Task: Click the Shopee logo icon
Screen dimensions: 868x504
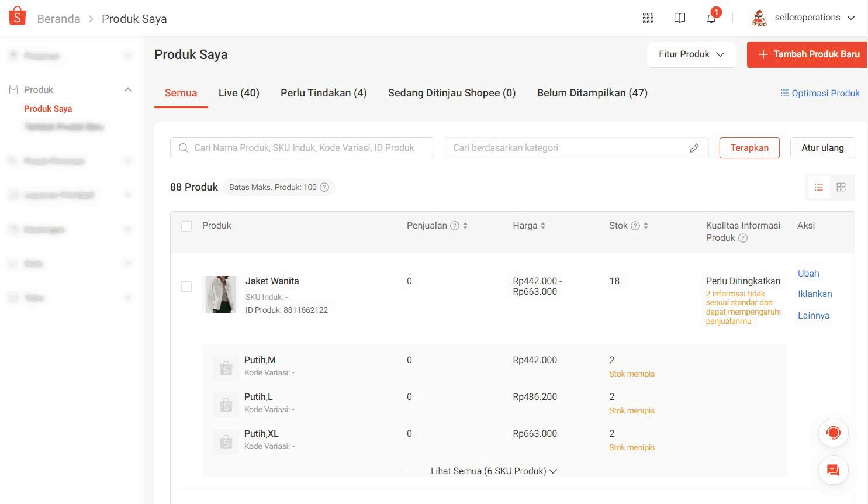Action: click(x=18, y=16)
